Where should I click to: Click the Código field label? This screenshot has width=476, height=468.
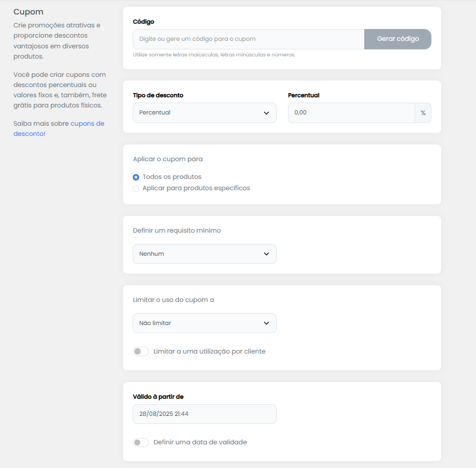tap(143, 22)
